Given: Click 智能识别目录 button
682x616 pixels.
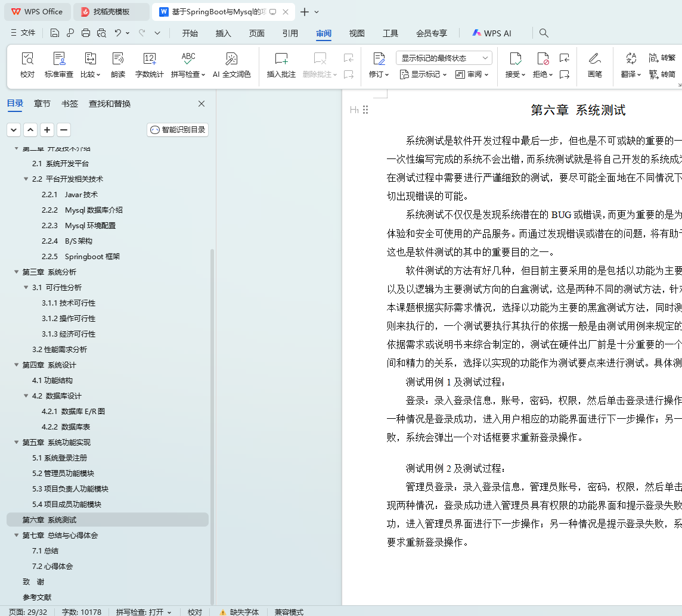Looking at the screenshot, I should click(178, 129).
